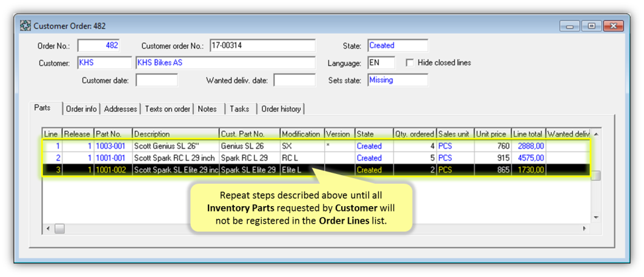Switch to the Order info tab
Screen dimensions: 644x277
tap(81, 109)
